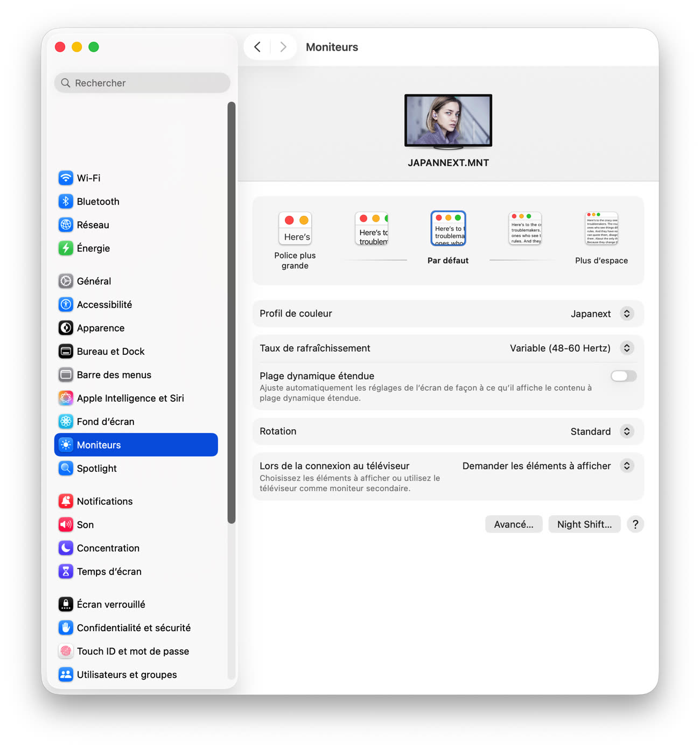
Task: Open Apple Intelligence et Siri icon
Action: tap(66, 398)
